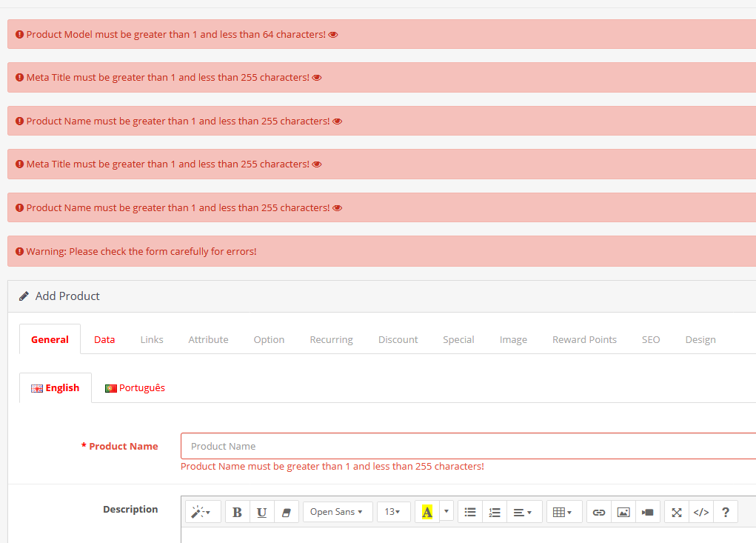This screenshot has width=756, height=543.
Task: Click the insert picture icon
Action: [623, 512]
